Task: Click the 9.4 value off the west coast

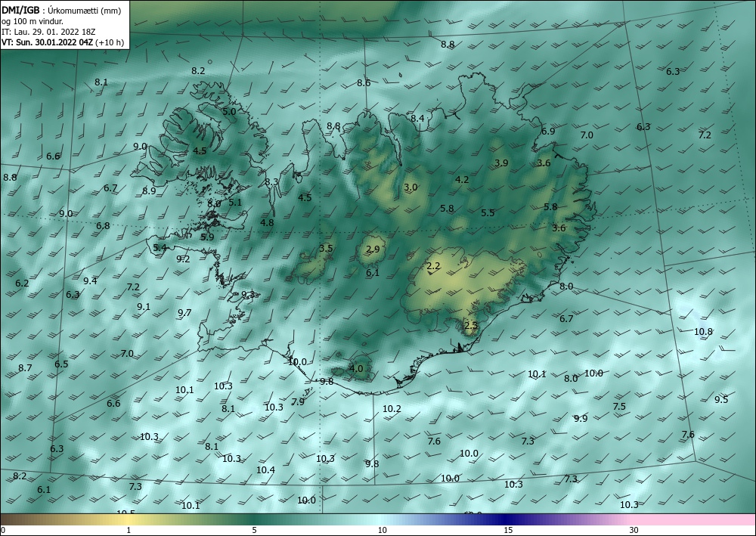Action: click(x=90, y=281)
